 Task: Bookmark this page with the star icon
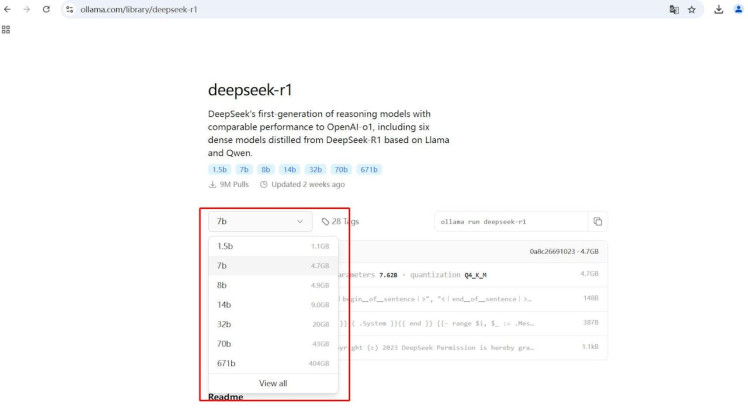(x=692, y=10)
